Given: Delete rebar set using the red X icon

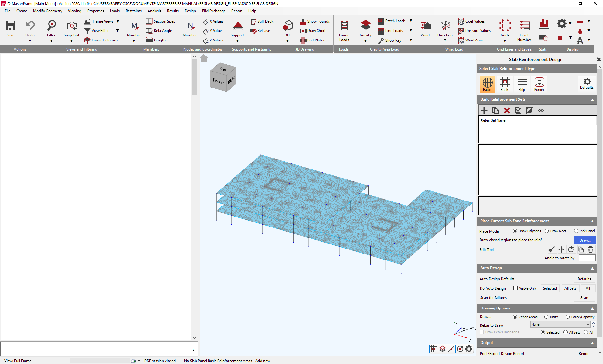Looking at the screenshot, I should pos(507,110).
